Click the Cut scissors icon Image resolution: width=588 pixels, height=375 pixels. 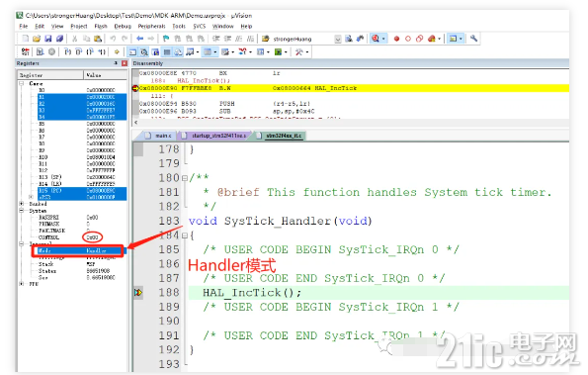coord(75,39)
